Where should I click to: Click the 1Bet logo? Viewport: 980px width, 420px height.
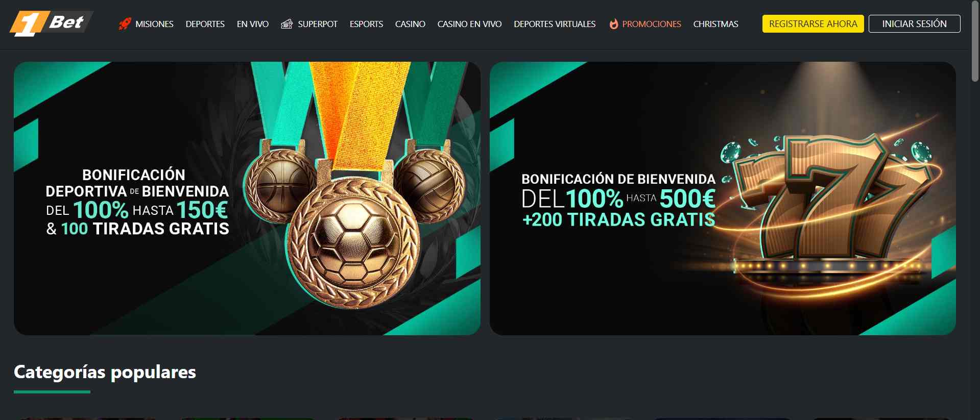[x=51, y=23]
